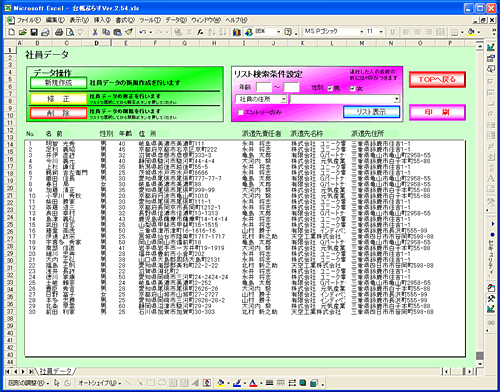Viewport: 500px width, 392px height.
Task: Click the Line Style icon in drawing toolbar
Action: 270,383
